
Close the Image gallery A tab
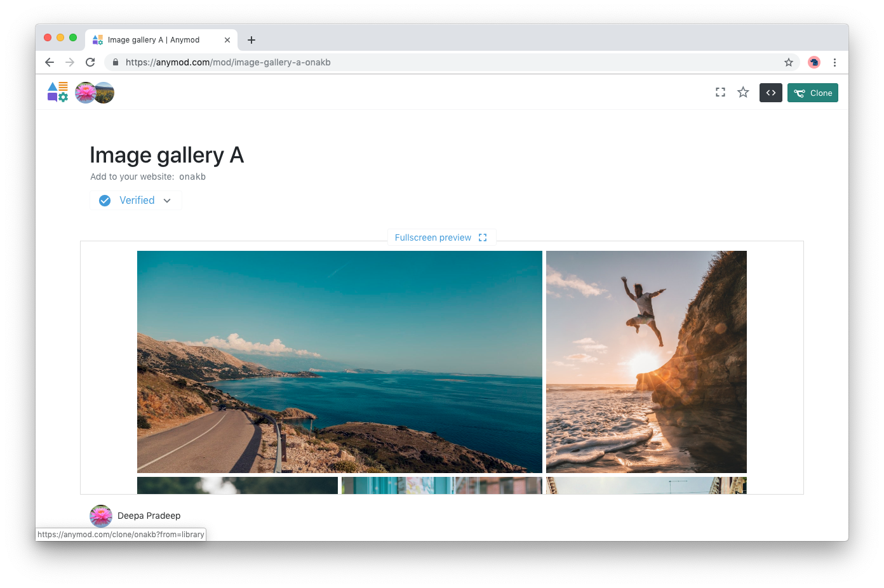pos(227,40)
